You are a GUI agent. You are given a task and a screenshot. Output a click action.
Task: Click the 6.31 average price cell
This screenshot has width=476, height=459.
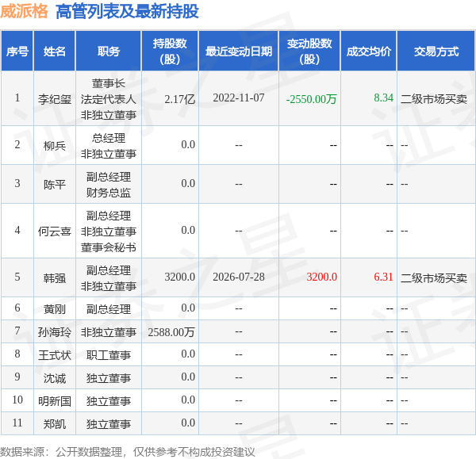[x=383, y=277]
